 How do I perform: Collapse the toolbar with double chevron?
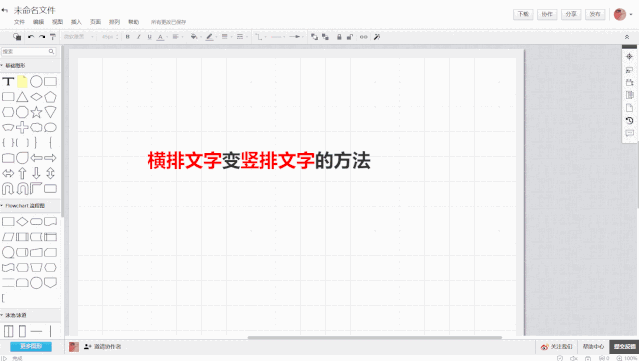[x=627, y=37]
